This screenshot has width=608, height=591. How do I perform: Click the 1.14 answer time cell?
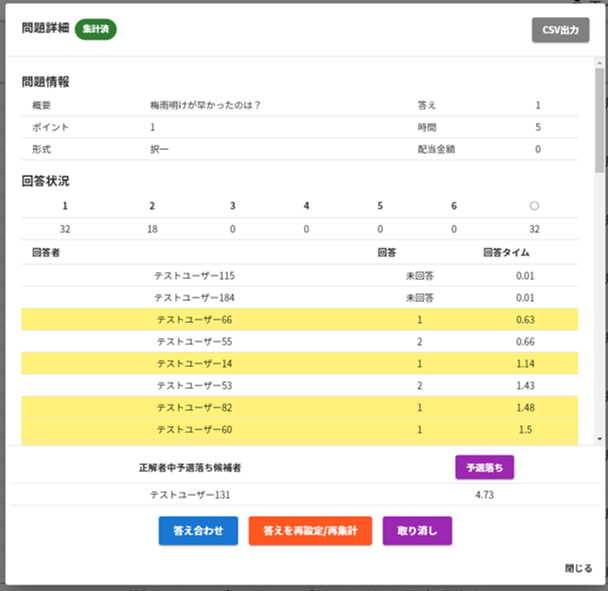tap(525, 363)
